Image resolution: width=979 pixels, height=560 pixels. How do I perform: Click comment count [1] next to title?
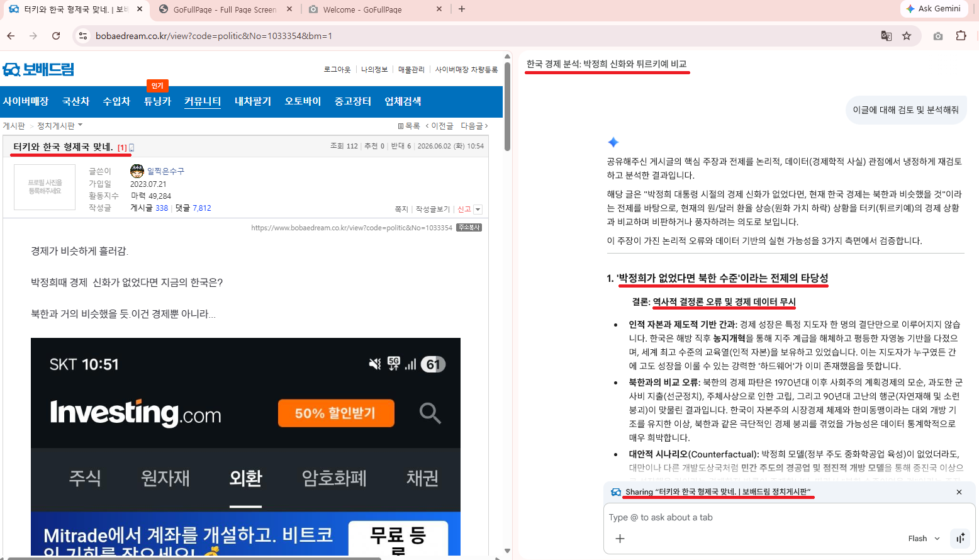122,147
